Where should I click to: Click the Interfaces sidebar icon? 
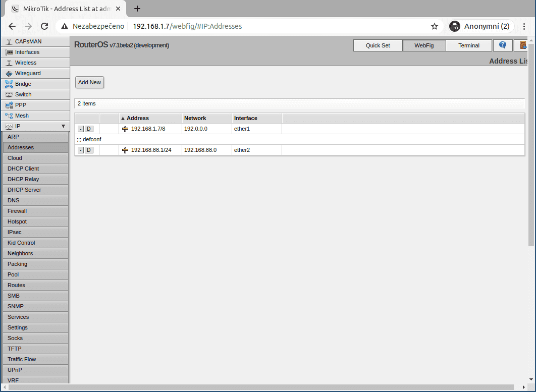(9, 52)
